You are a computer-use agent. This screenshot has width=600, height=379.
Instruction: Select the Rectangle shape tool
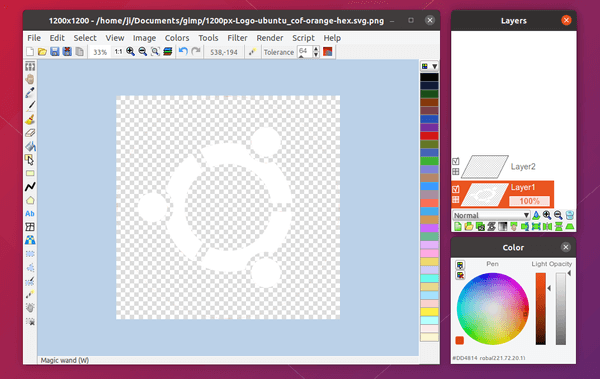point(30,173)
